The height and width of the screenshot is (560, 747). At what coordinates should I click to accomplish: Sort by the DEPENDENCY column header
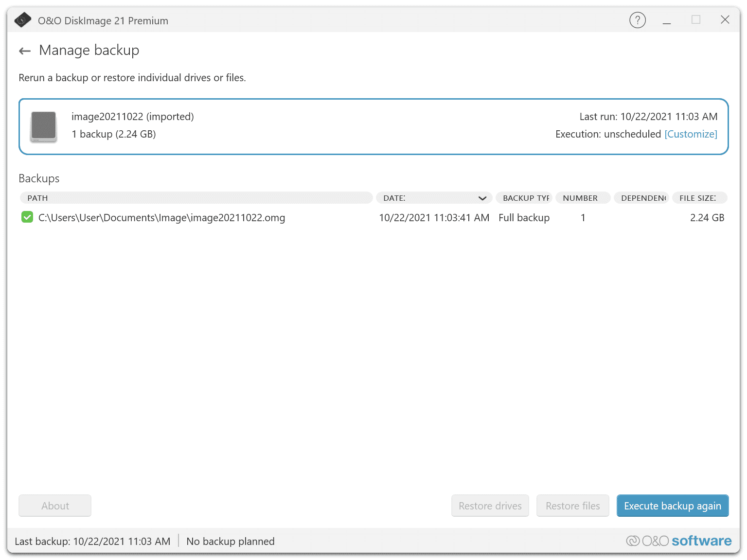click(x=641, y=198)
